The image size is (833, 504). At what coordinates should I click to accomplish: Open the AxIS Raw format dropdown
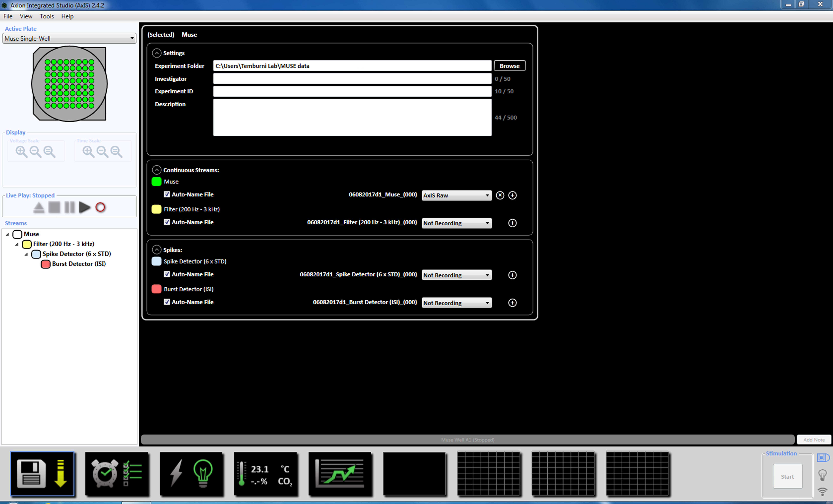456,195
